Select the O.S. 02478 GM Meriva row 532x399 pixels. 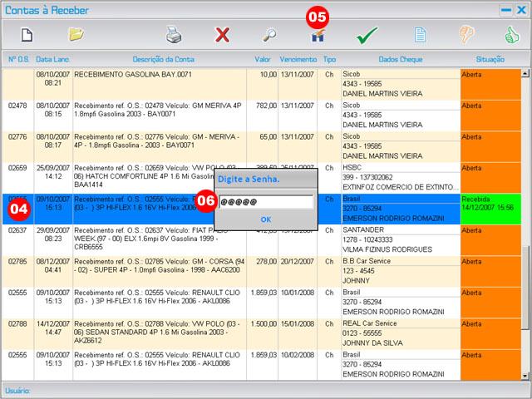click(163, 110)
